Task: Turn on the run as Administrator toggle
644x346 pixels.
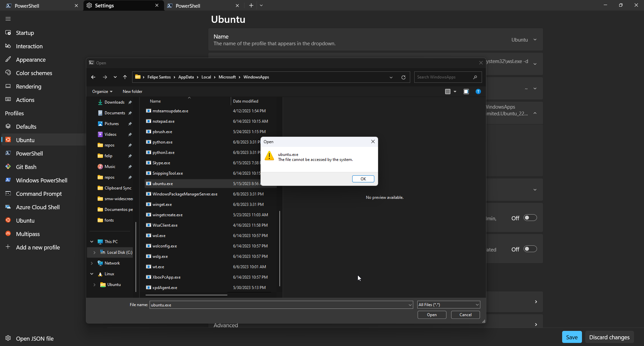Action: point(530,218)
